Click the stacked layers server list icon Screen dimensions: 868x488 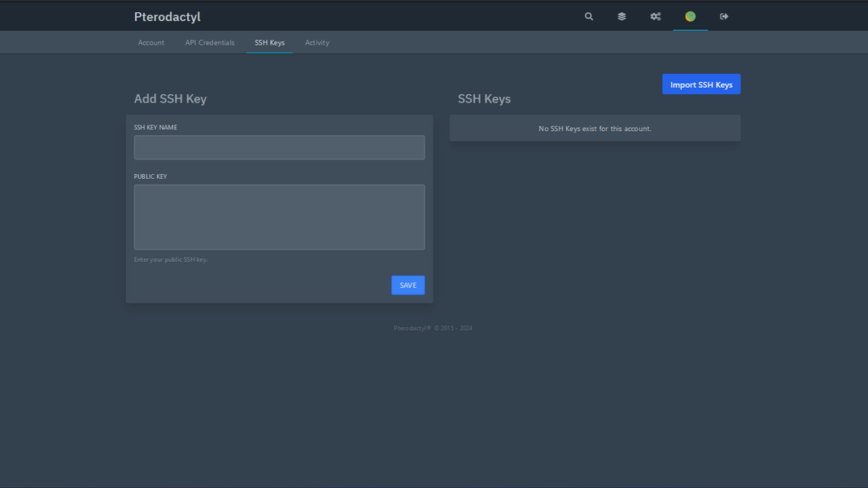point(622,16)
